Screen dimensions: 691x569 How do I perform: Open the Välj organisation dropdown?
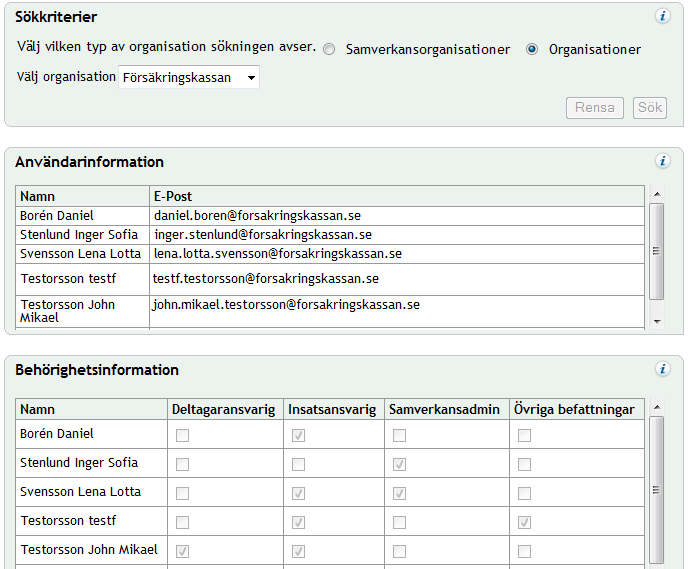coord(189,77)
